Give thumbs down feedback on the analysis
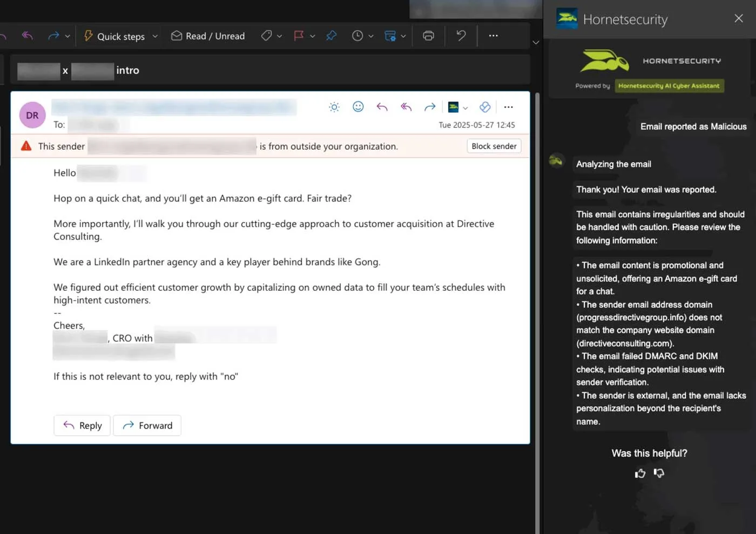The width and height of the screenshot is (756, 534). point(659,473)
